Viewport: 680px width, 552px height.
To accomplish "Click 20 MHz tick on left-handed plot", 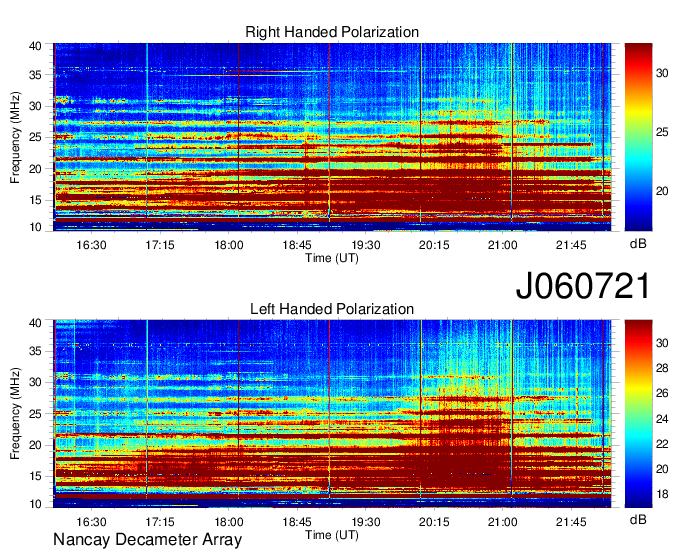I will (x=36, y=445).
